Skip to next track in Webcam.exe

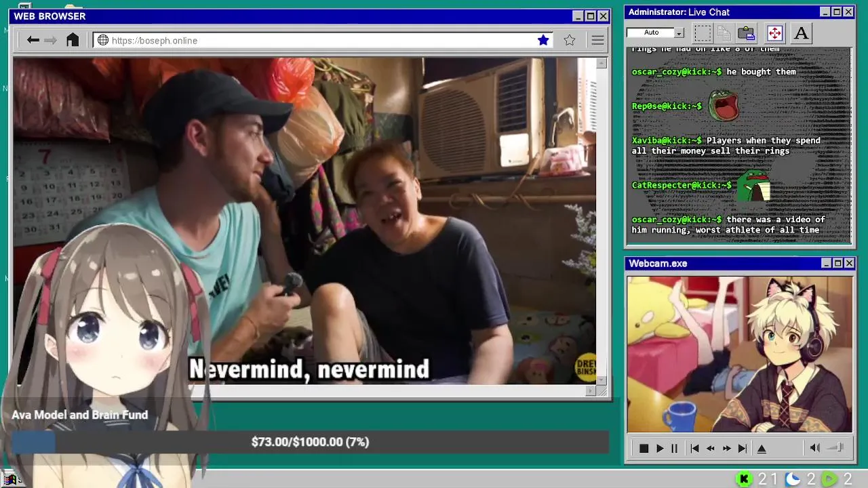pos(743,448)
